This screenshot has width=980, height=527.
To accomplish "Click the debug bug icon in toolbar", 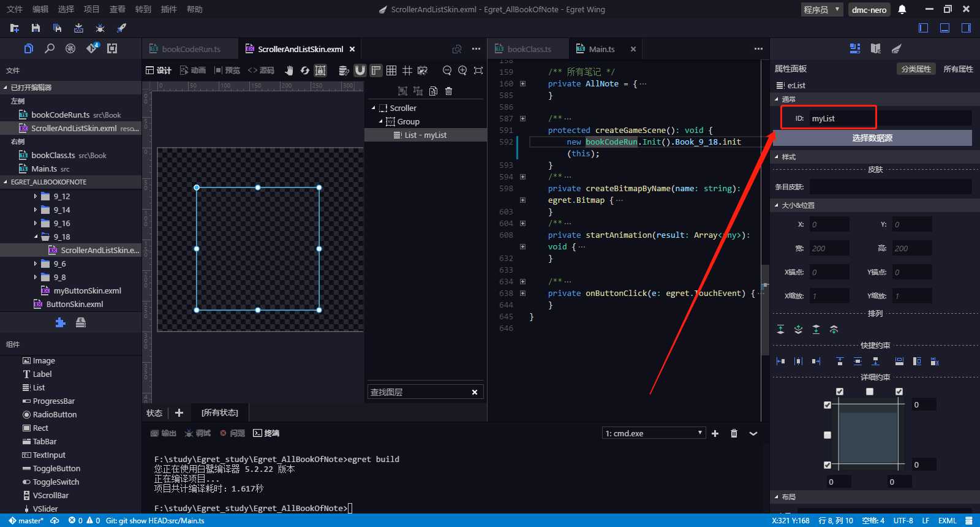I will [x=100, y=28].
